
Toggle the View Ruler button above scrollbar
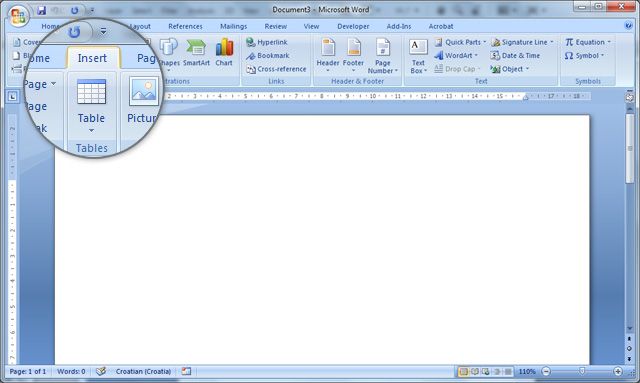pyautogui.click(x=629, y=98)
